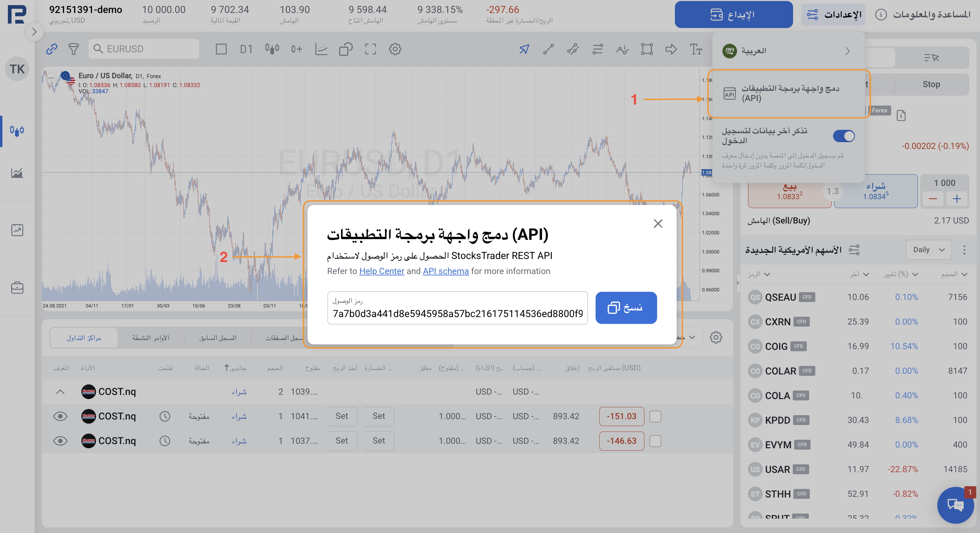980x533 pixels.
Task: Open the live chat bubble
Action: click(955, 505)
